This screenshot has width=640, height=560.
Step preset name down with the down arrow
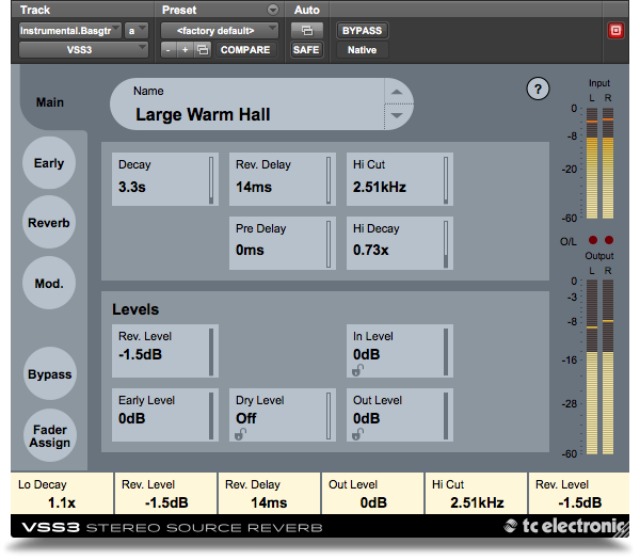coord(397,116)
